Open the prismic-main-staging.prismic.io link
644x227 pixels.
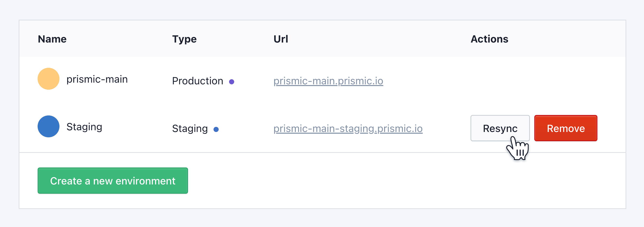348,129
